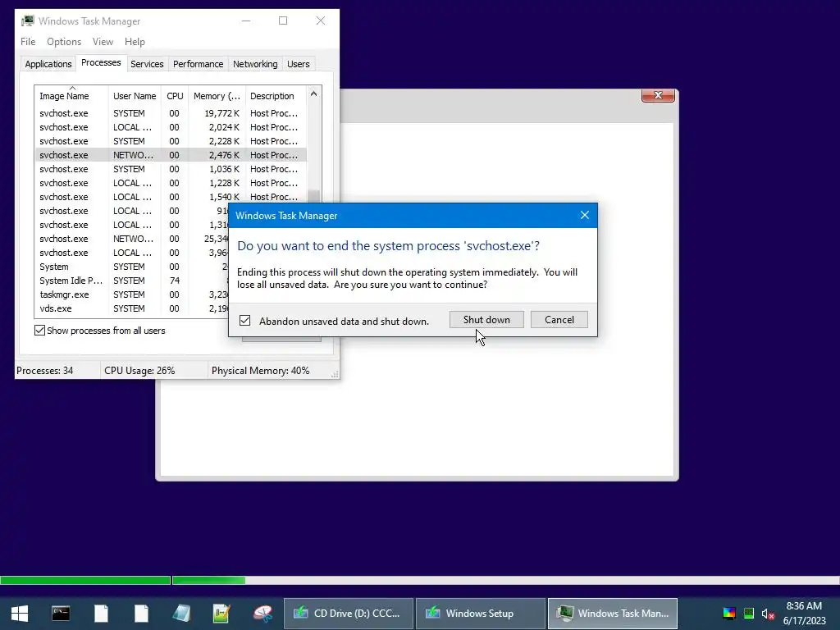
Task: Sort by Image Name column header
Action: click(72, 96)
